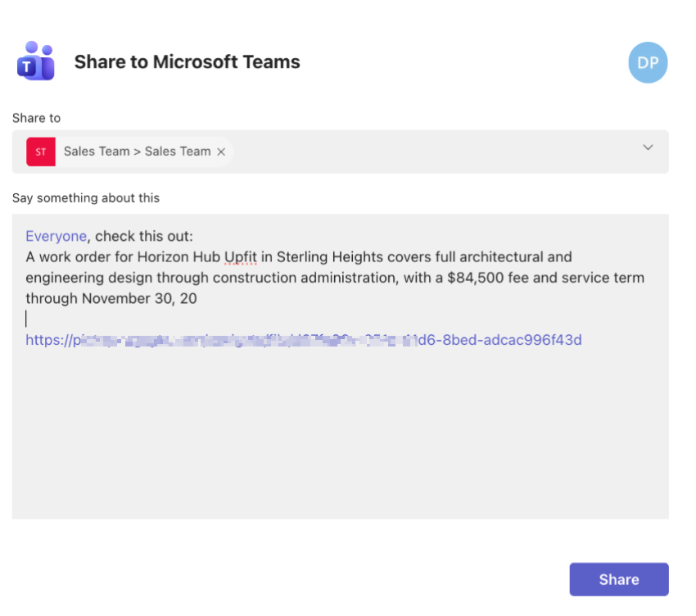Image resolution: width=696 pixels, height=616 pixels.
Task: Click the 'Share to' label
Action: (x=36, y=118)
